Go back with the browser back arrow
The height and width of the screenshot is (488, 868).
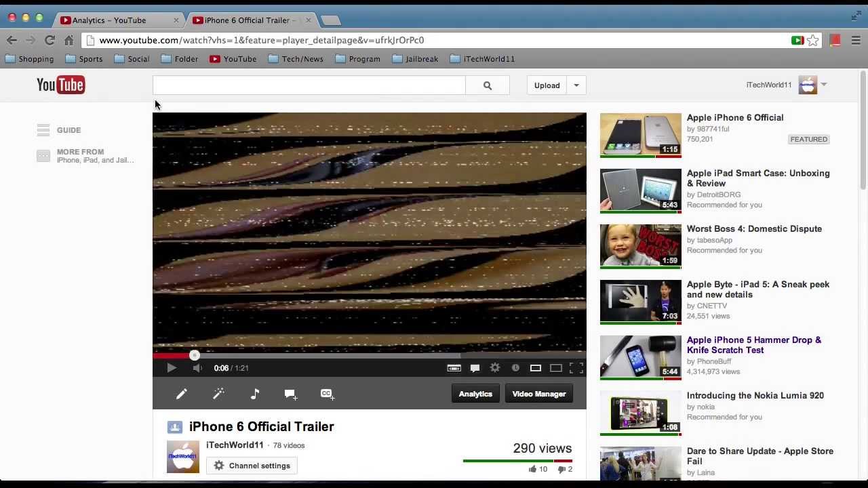pos(12,40)
